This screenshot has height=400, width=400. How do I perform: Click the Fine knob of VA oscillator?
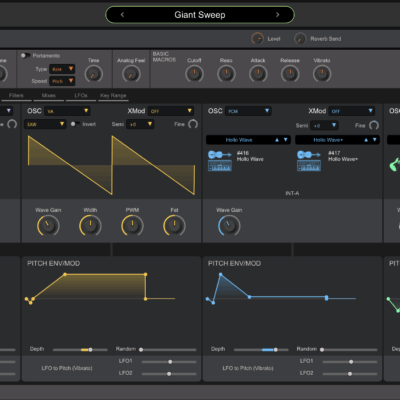[193, 124]
